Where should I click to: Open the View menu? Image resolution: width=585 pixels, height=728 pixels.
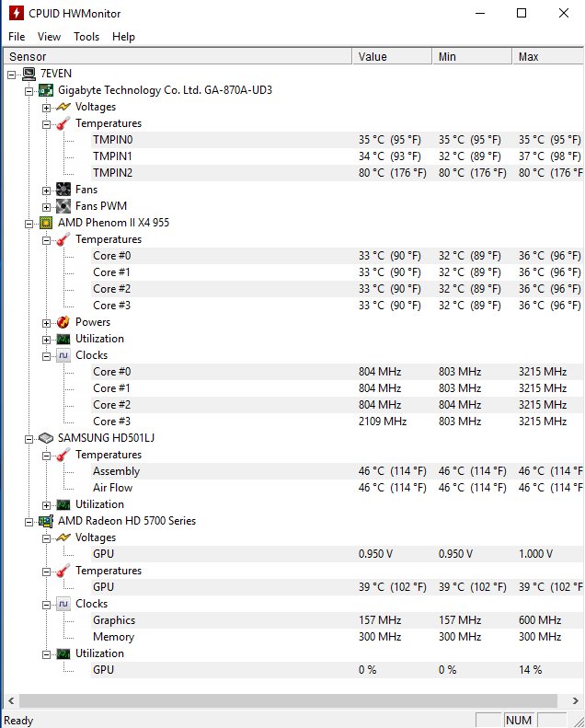click(x=49, y=37)
